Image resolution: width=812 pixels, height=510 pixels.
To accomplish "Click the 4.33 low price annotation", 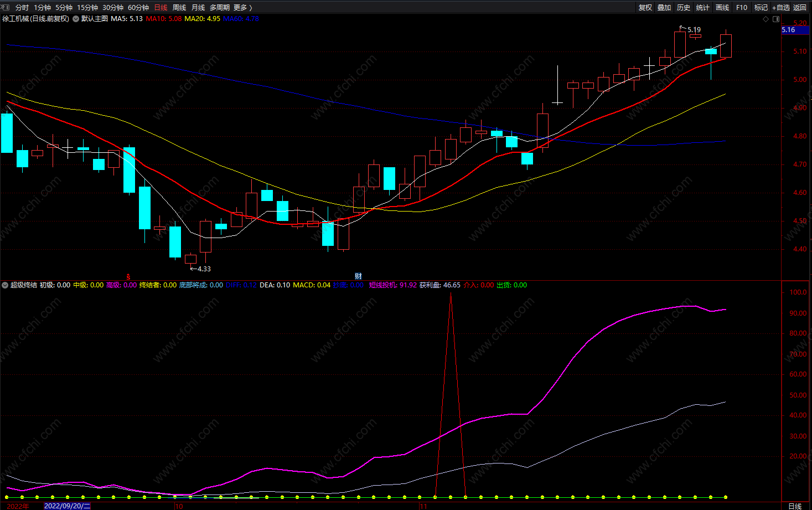I will [x=204, y=269].
